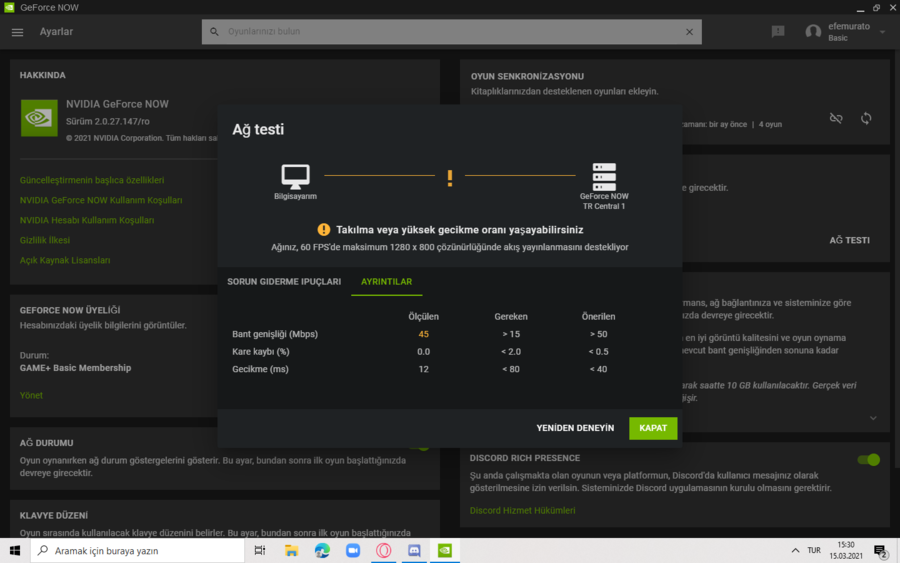Click measured bandwidth value 45
The image size is (900, 563).
click(424, 334)
